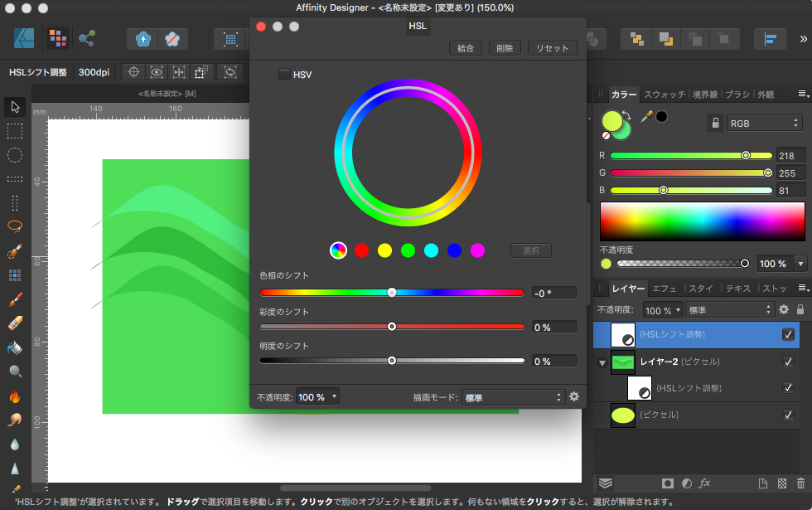Image resolution: width=812 pixels, height=510 pixels.
Task: Select the Move tool arrow
Action: point(15,107)
